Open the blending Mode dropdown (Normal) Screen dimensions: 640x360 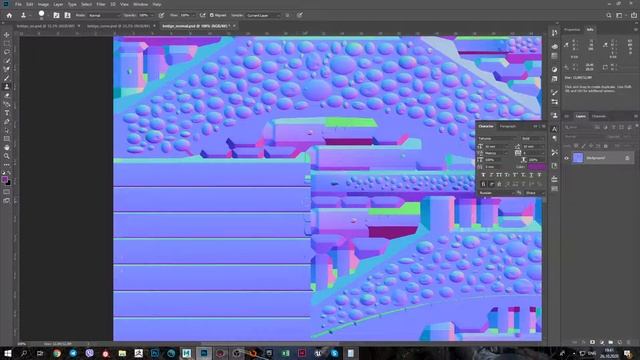click(104, 15)
